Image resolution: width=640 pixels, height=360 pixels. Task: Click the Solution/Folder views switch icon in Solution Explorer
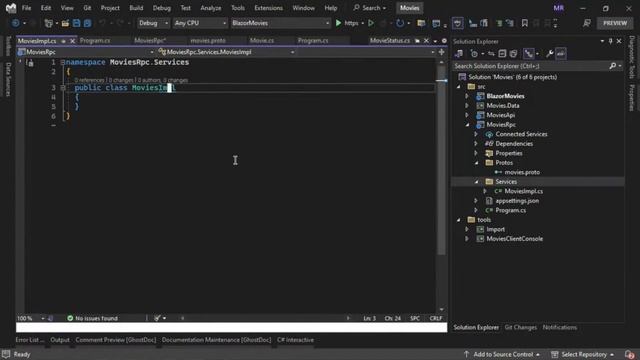pos(459,53)
